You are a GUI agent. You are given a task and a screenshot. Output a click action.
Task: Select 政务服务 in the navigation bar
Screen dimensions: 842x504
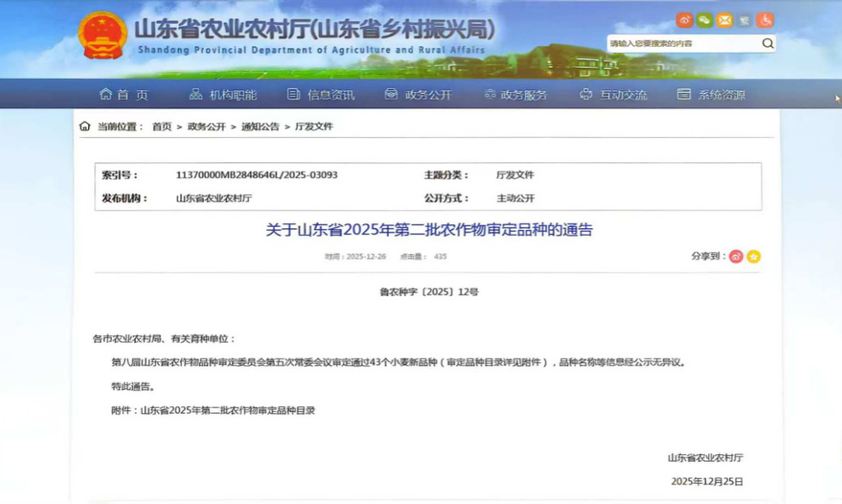coord(515,95)
